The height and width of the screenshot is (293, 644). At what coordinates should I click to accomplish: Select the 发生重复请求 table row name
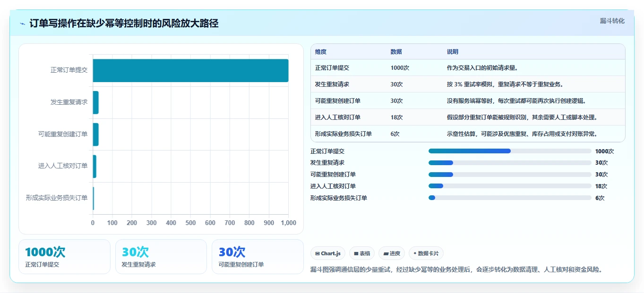(332, 84)
